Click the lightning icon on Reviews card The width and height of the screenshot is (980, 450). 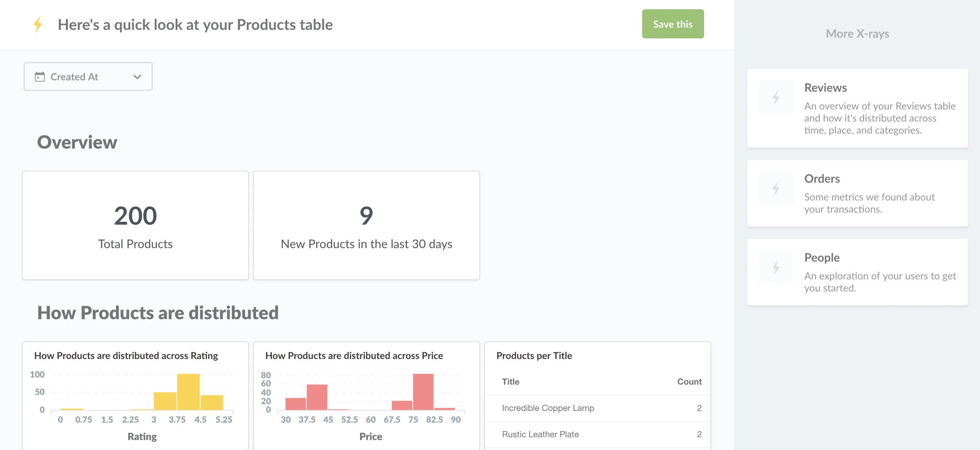[776, 97]
